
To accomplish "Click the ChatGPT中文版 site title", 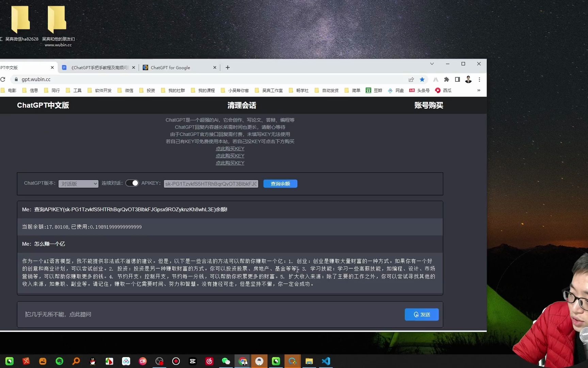I will 43,105.
